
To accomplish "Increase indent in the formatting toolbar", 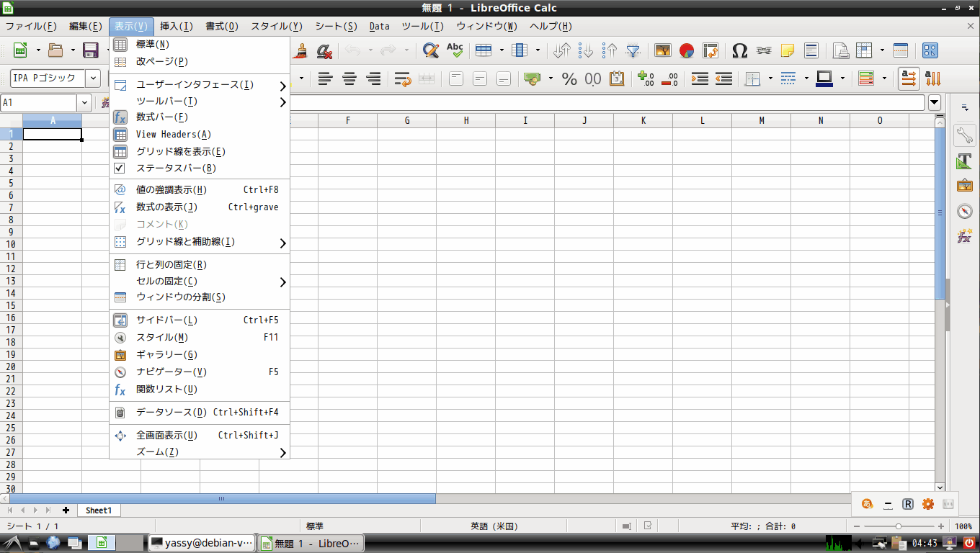I will [700, 78].
